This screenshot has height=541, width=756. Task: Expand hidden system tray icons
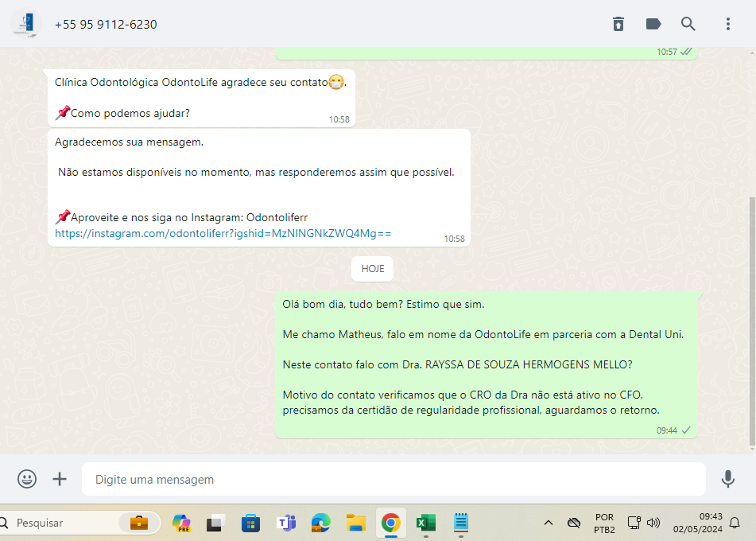pyautogui.click(x=549, y=523)
